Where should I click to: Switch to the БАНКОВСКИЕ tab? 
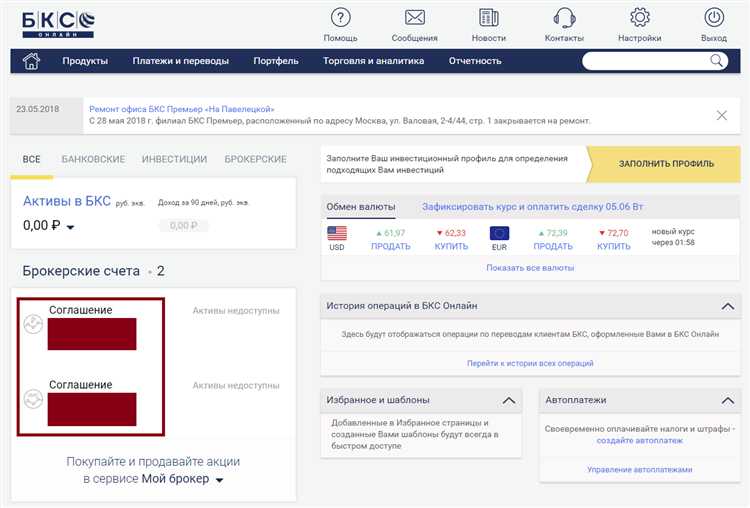(93, 159)
